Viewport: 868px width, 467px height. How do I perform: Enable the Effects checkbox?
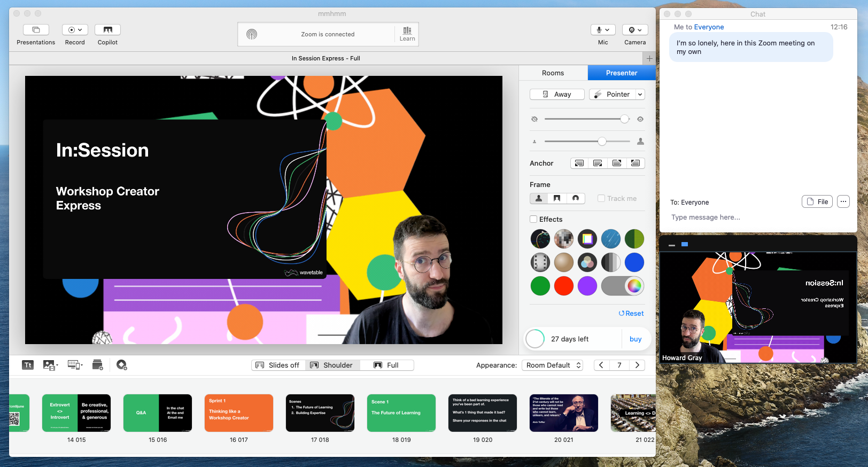[533, 219]
